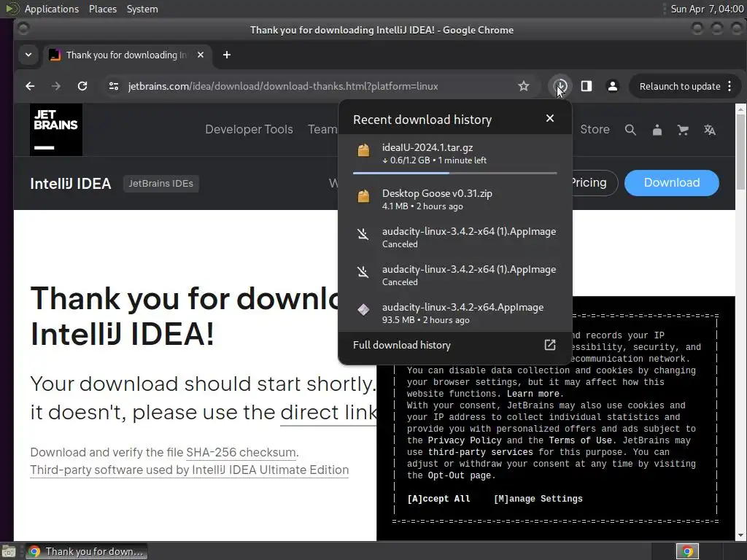Click the idealU-2024.1.tar.gz file icon
This screenshot has height=560, width=747.
click(363, 150)
